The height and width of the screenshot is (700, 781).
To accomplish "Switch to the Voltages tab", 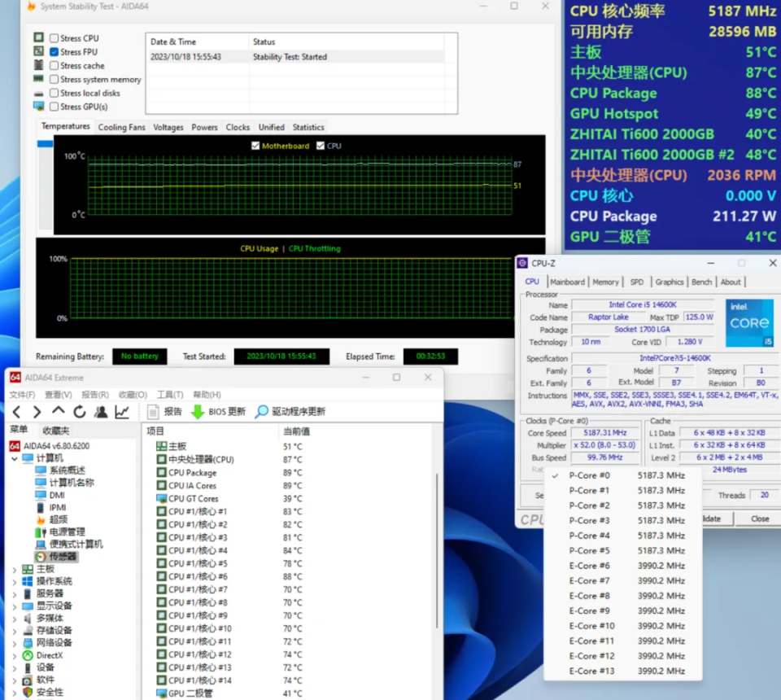I will point(168,127).
